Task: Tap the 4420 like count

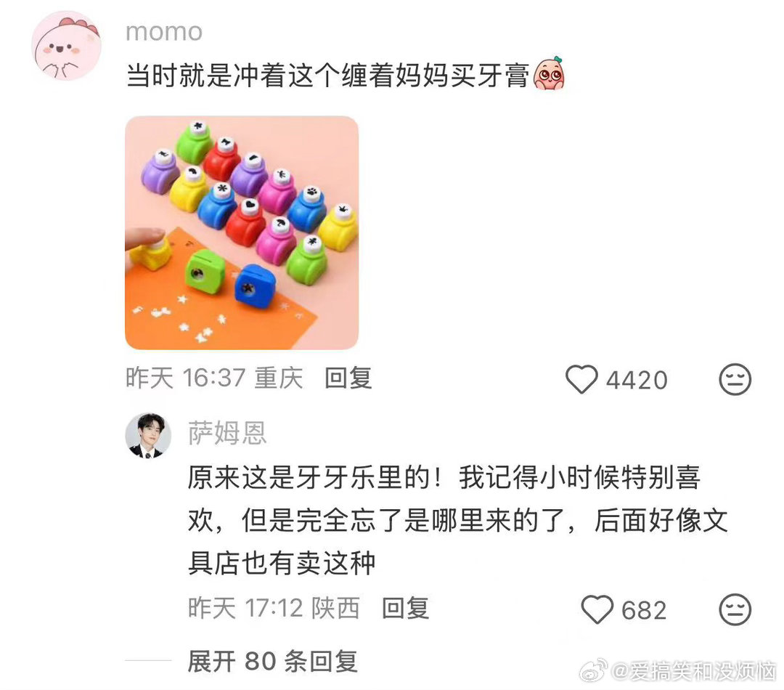Action: click(x=637, y=381)
